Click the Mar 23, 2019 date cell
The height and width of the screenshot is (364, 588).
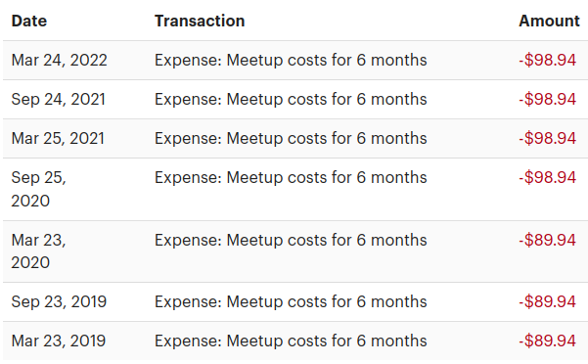pos(59,341)
